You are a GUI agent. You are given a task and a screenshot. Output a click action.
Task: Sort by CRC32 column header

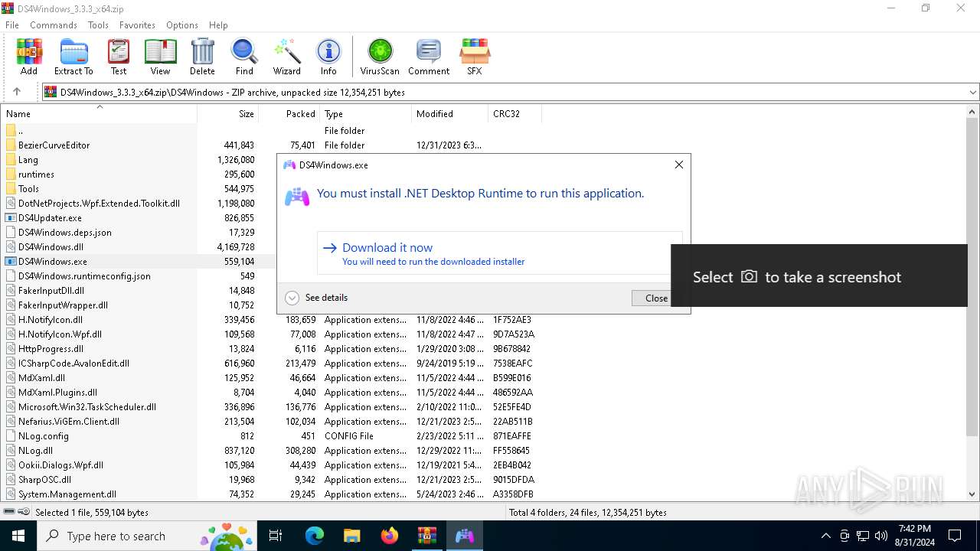coord(514,113)
